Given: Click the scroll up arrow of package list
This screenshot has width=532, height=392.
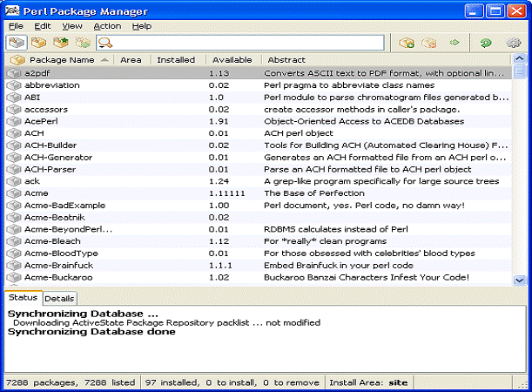Looking at the screenshot, I should pyautogui.click(x=520, y=59).
